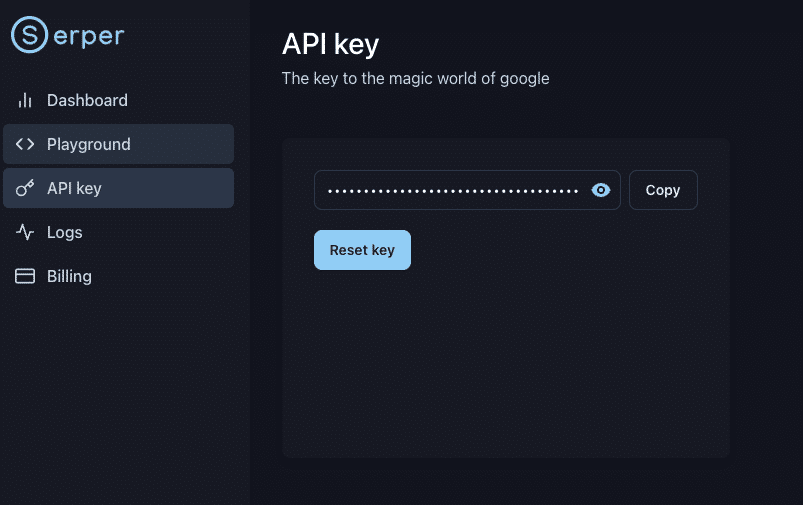Screen dimensions: 803x505
Task: Click the Serper wordmark text
Action: click(88, 36)
